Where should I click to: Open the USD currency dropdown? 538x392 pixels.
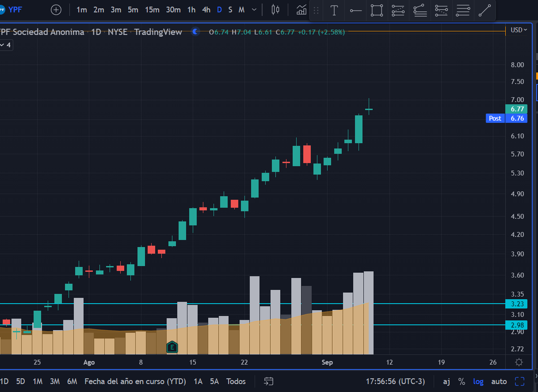pos(519,30)
